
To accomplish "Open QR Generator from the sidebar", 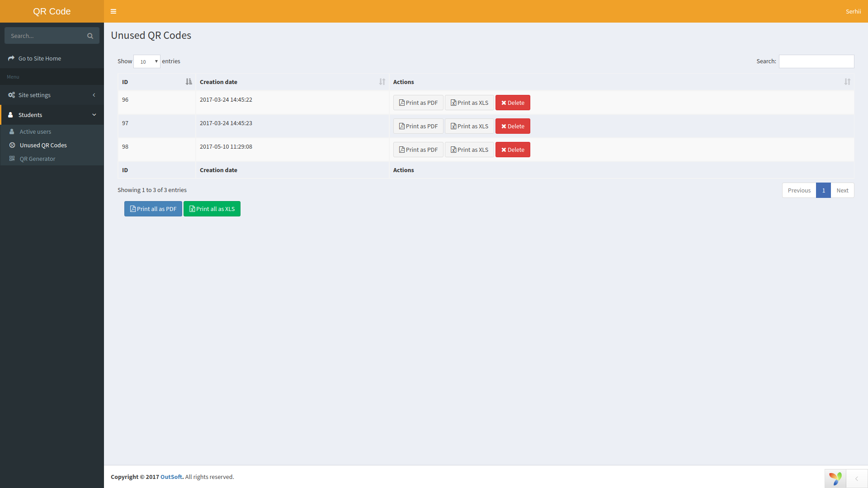I will click(x=38, y=159).
